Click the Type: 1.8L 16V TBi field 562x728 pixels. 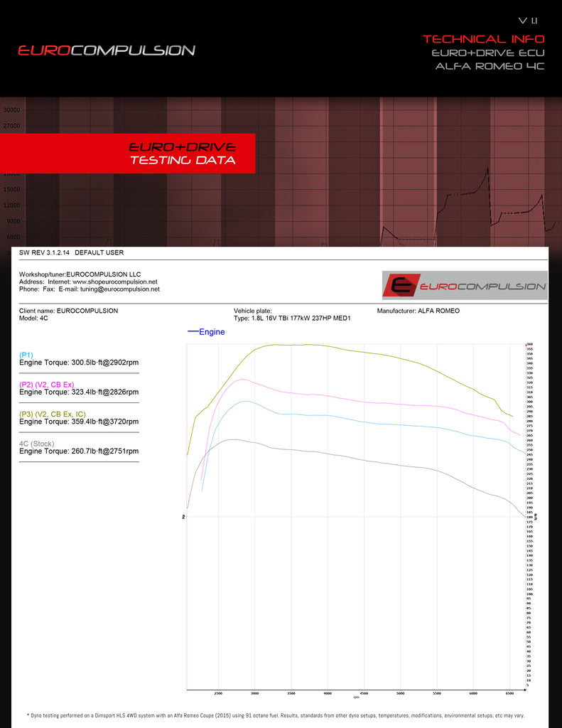coord(292,318)
